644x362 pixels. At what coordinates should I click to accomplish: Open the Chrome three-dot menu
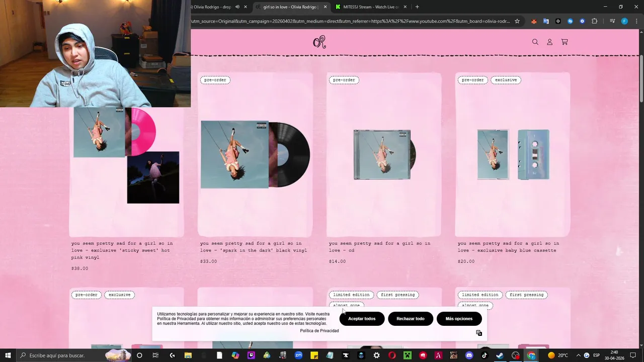tap(636, 21)
